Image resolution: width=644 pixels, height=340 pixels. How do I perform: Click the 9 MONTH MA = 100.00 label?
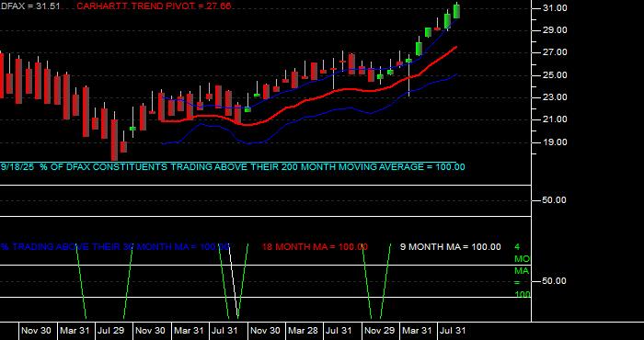pyautogui.click(x=451, y=247)
